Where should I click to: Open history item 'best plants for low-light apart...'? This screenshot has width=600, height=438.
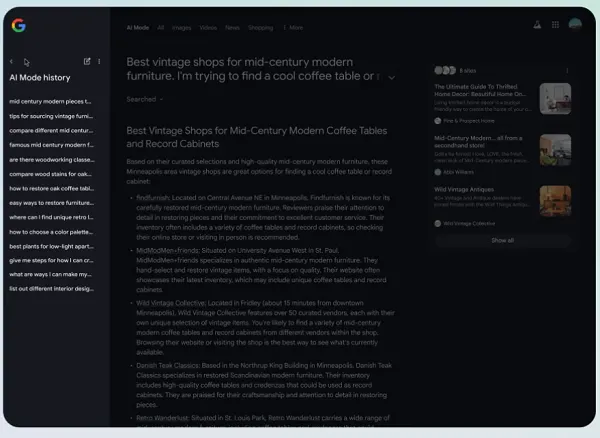pos(52,245)
